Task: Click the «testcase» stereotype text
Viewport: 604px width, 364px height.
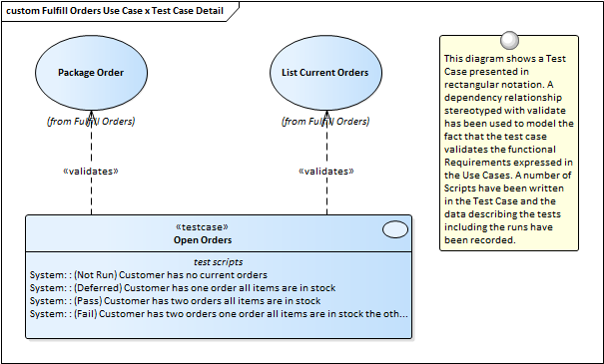Action: 202,227
